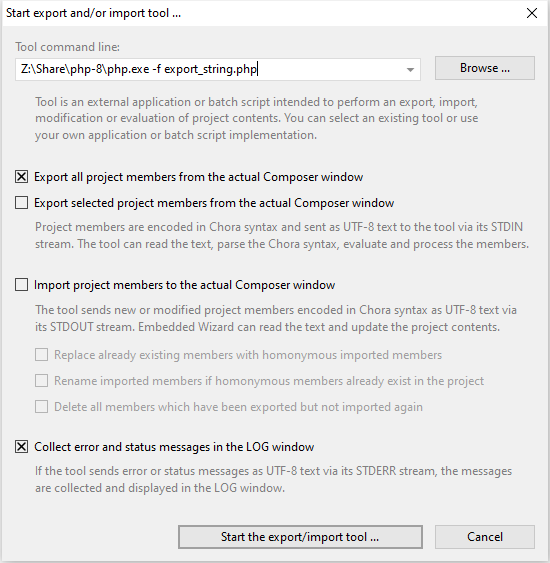Click the STDOUT stream explanation text
Viewport: 550px width, 563px height.
pyautogui.click(x=276, y=318)
